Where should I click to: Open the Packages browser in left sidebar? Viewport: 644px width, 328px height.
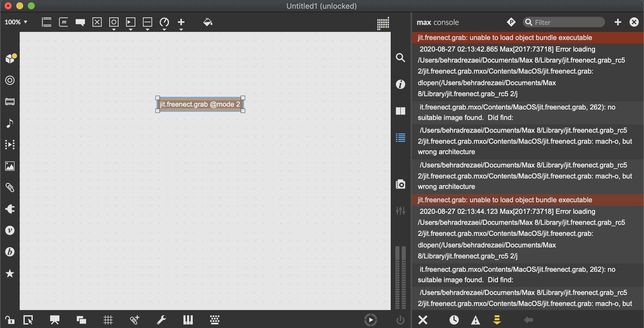click(10, 59)
